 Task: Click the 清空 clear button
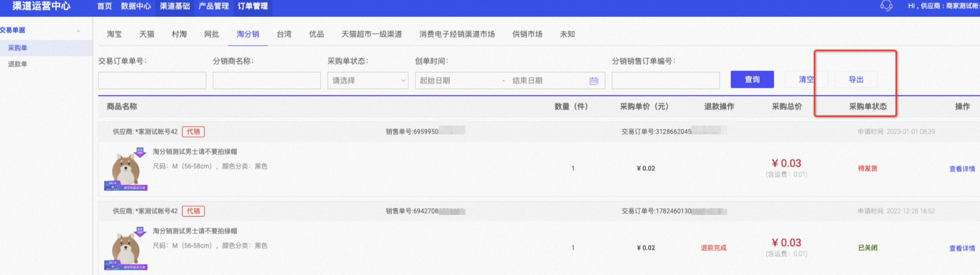tap(806, 80)
